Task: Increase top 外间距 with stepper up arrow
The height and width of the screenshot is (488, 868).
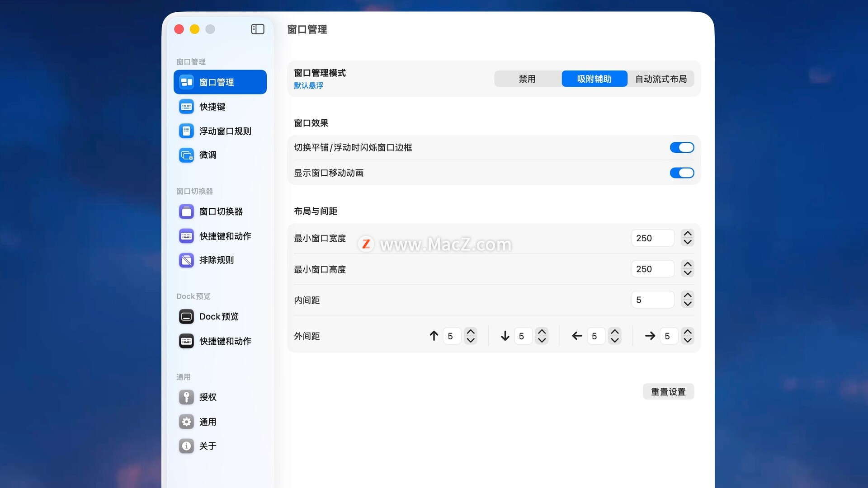Action: click(x=471, y=332)
